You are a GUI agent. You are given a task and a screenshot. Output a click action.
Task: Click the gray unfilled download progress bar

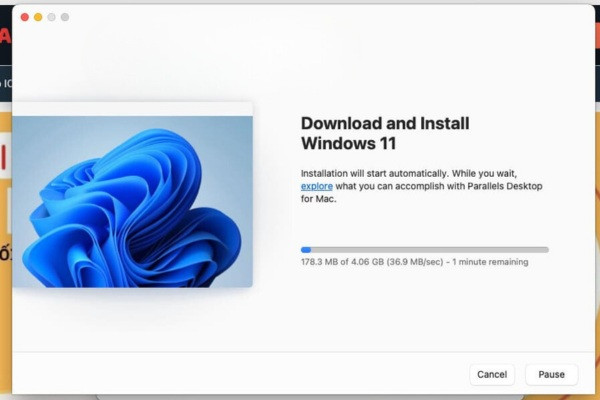coord(429,250)
